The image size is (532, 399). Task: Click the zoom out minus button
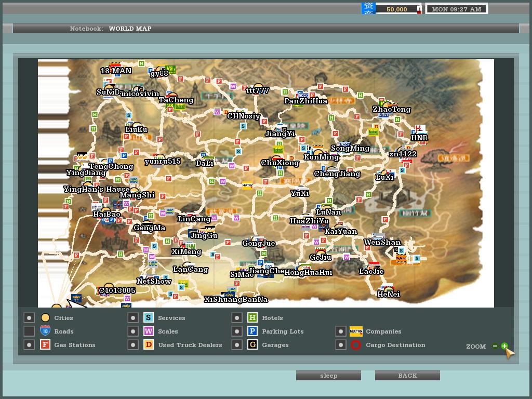(x=495, y=346)
